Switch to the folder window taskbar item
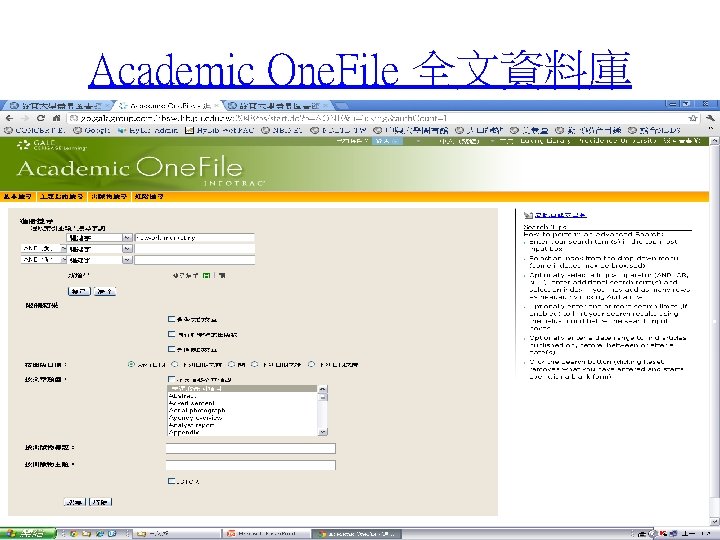The image size is (720, 540). click(x=176, y=534)
